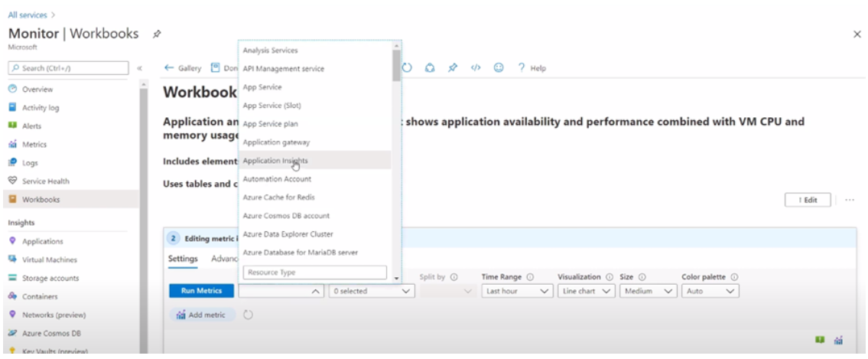
Task: Open the ellipsis menu next to Edit
Action: tap(850, 200)
